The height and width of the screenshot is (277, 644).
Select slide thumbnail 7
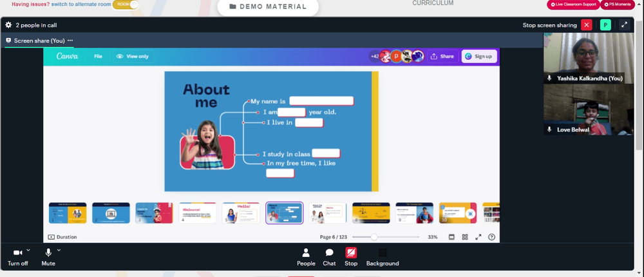point(328,213)
